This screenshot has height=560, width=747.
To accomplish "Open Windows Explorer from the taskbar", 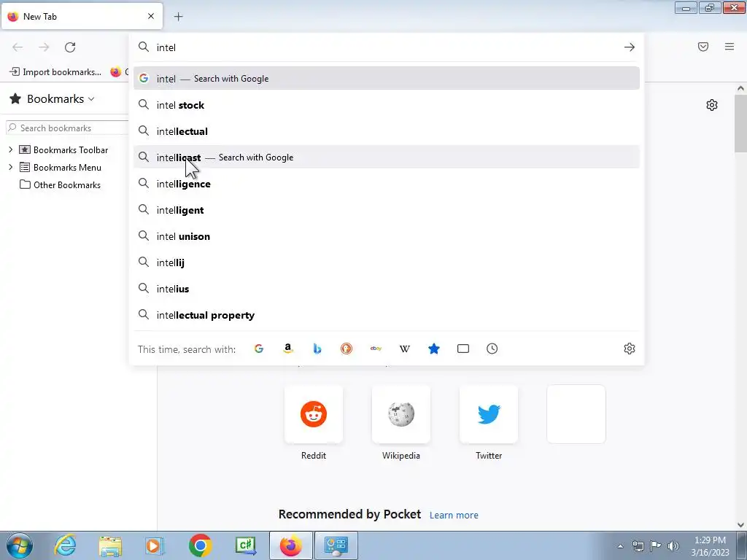I will (x=110, y=545).
